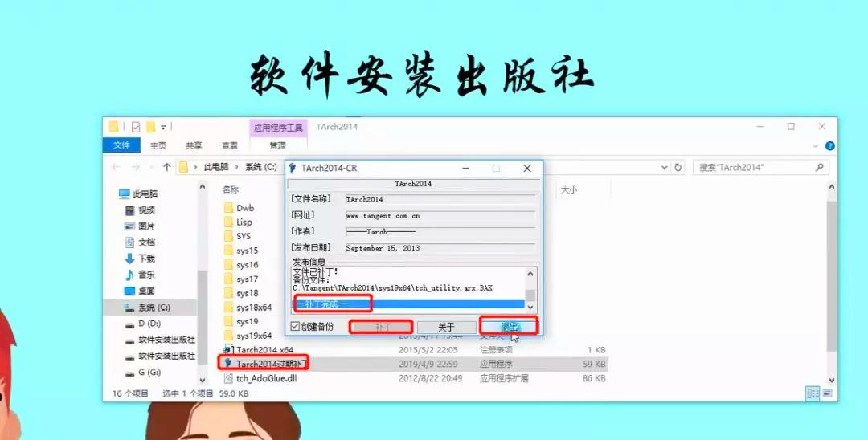Switch to the 主页 ribbon tab
The image size is (868, 440).
[x=158, y=145]
